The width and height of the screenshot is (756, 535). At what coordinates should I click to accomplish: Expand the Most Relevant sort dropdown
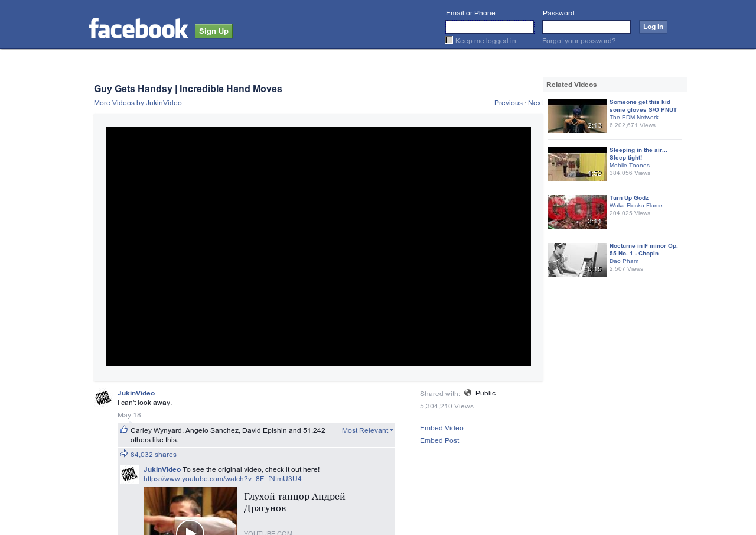[367, 430]
